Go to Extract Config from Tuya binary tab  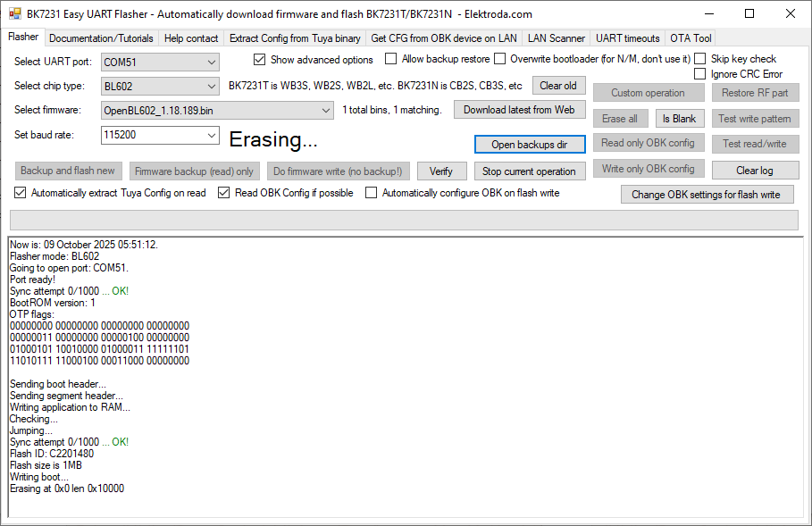click(295, 38)
